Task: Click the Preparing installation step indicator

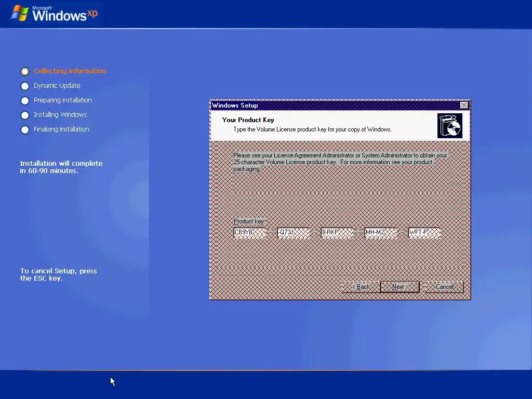Action: tap(25, 100)
